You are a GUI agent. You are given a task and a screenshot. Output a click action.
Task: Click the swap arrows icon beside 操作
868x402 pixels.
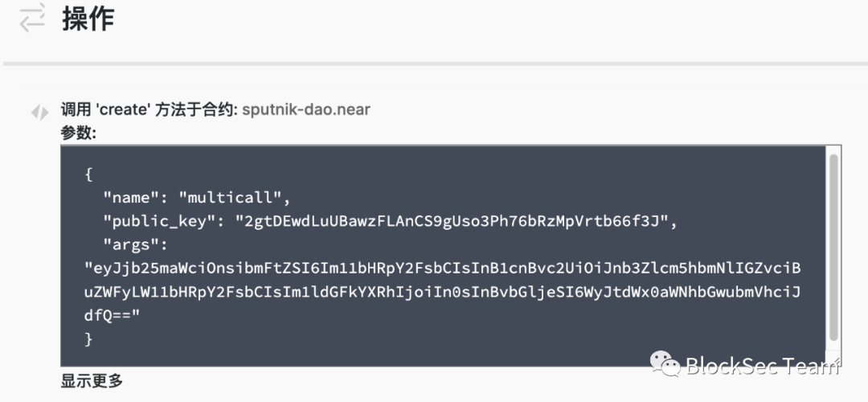(32, 18)
